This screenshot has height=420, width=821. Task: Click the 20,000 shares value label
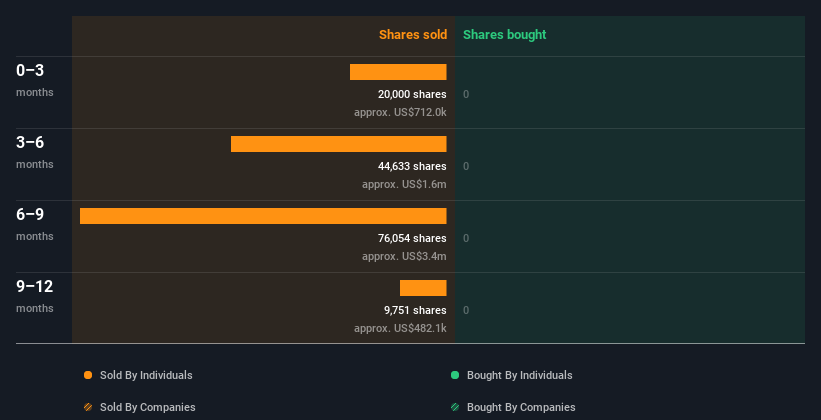pos(405,94)
